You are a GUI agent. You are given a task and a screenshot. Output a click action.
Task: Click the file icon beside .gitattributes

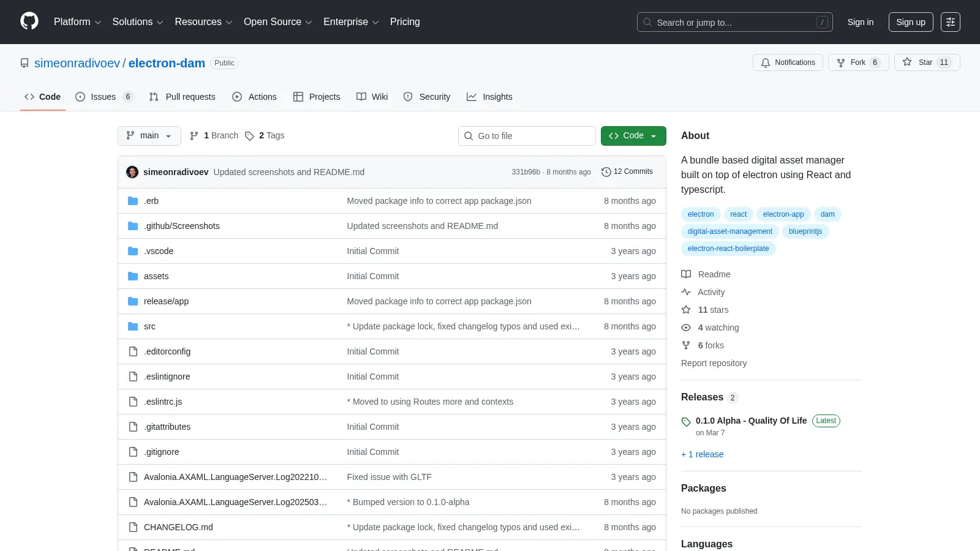tap(133, 427)
